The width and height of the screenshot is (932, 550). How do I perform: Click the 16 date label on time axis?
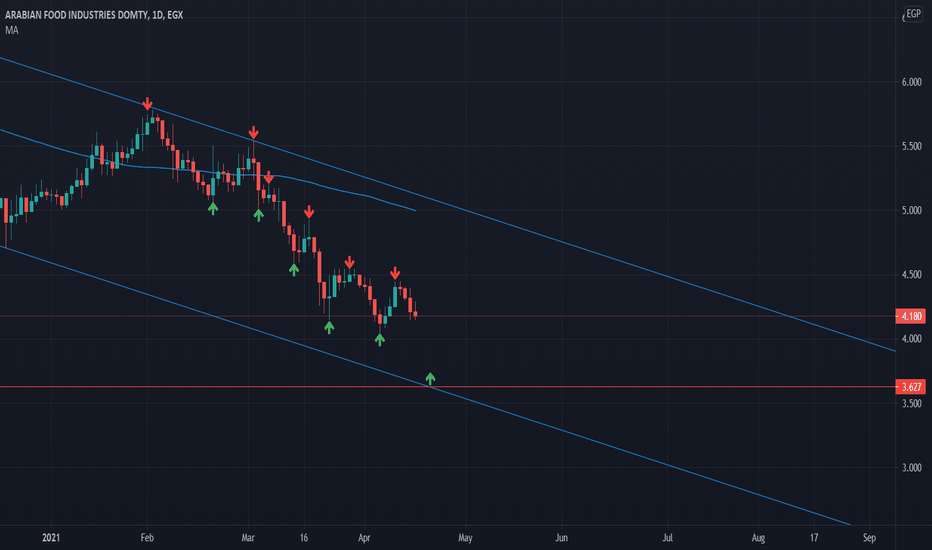coord(304,538)
